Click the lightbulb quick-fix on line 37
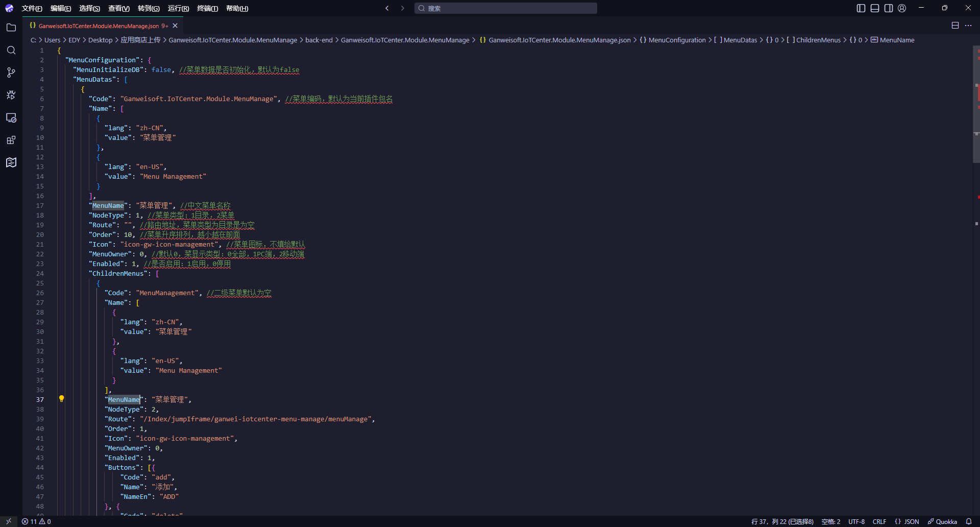 [61, 399]
